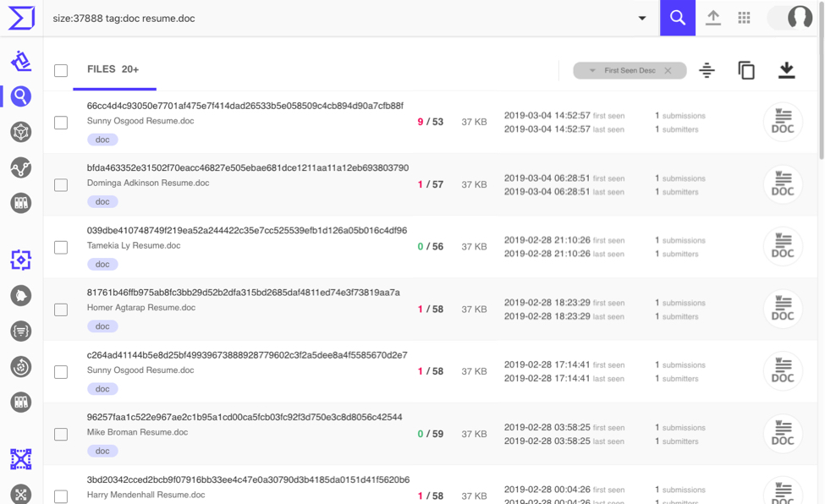The image size is (825, 504).
Task: Open hash 96257faa1c522e96… file report
Action: tap(245, 417)
